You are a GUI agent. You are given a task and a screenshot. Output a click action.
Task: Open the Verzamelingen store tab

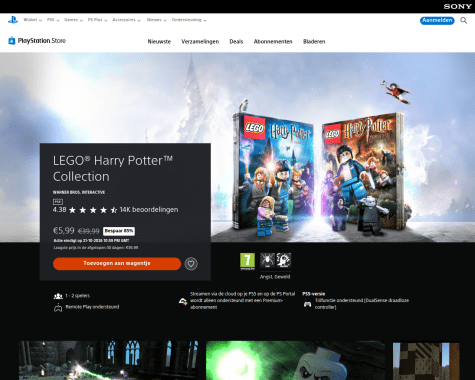[x=200, y=42]
